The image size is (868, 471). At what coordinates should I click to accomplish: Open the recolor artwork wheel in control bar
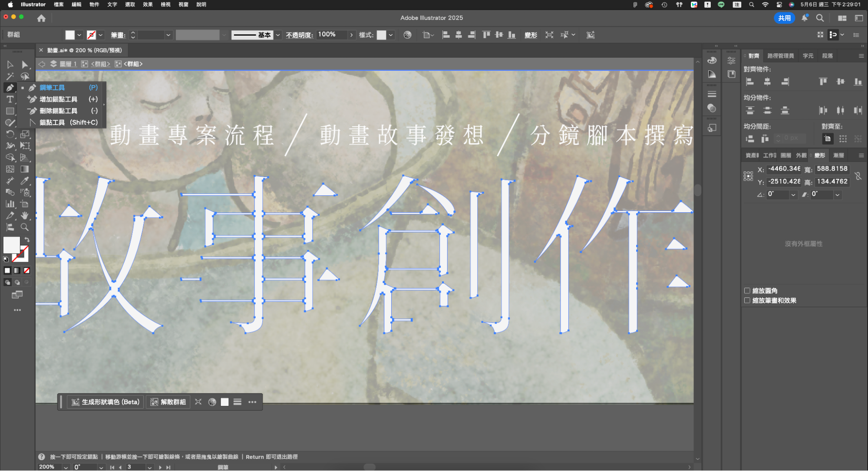coord(407,35)
